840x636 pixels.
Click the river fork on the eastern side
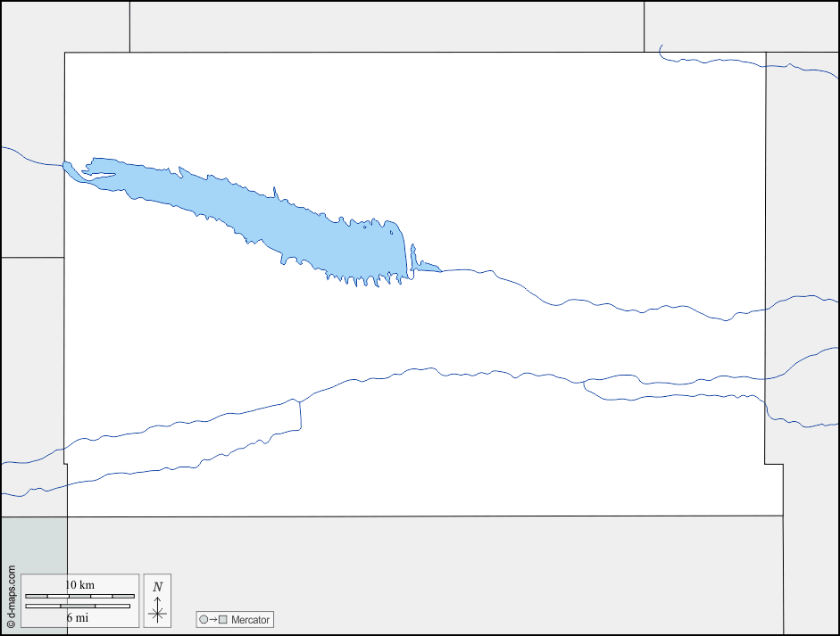pyautogui.click(x=584, y=384)
